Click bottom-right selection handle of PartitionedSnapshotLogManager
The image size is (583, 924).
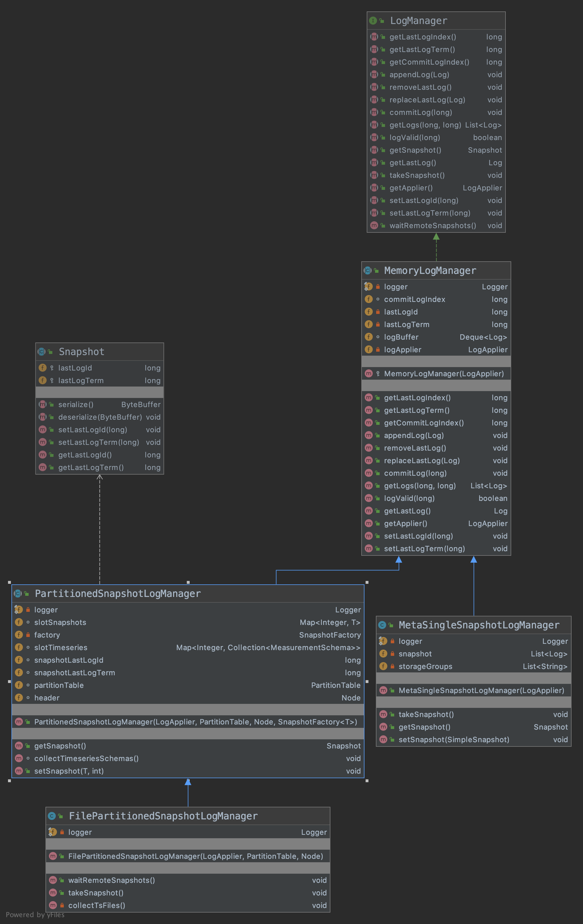367,781
